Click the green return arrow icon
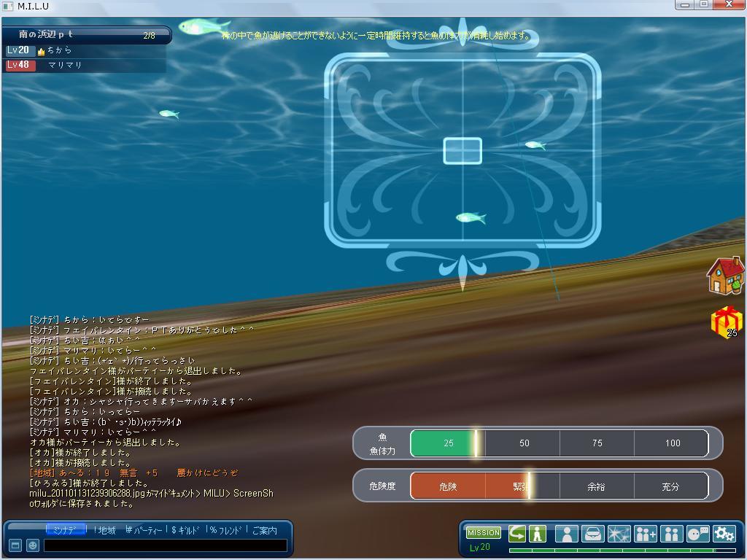747x560 pixels. coord(517,534)
